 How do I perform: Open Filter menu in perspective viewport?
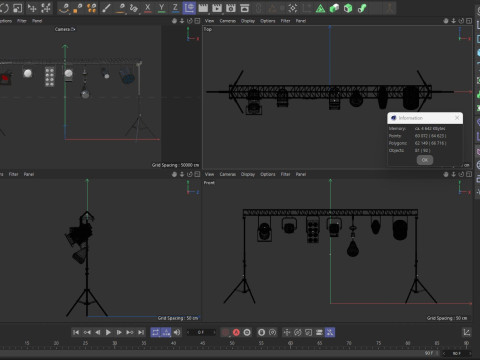(22, 21)
